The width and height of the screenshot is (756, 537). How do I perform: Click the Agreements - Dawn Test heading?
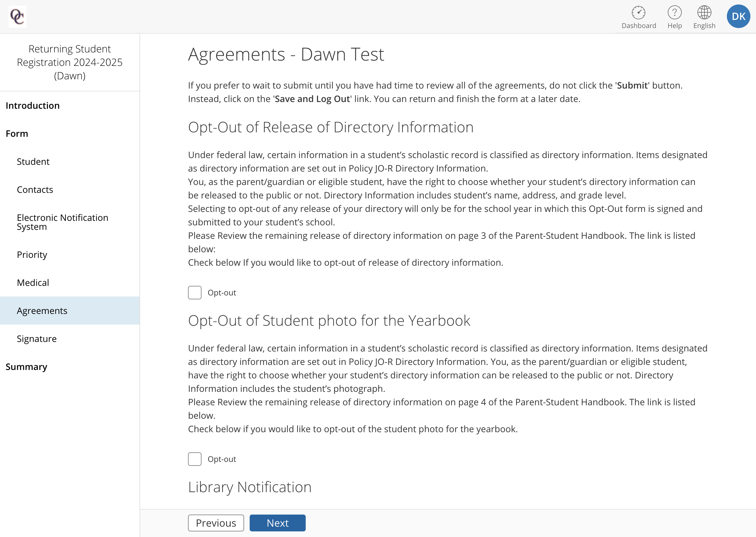(x=286, y=54)
